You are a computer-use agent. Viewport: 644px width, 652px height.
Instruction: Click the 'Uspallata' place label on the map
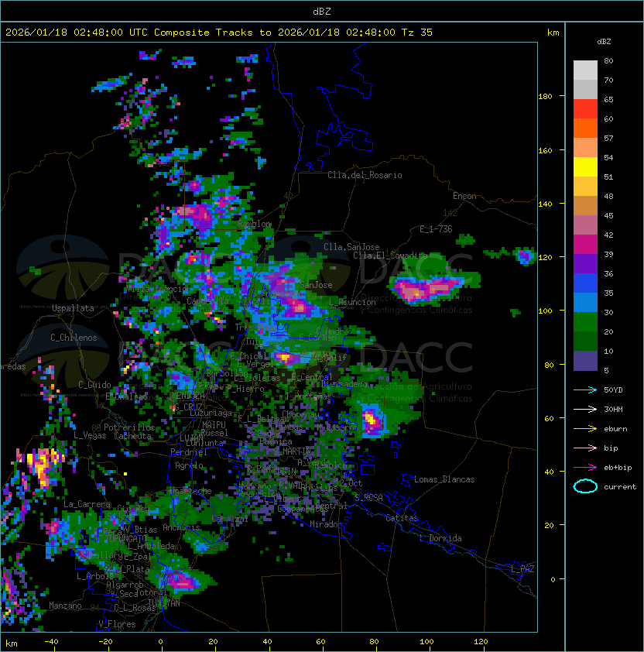73,308
